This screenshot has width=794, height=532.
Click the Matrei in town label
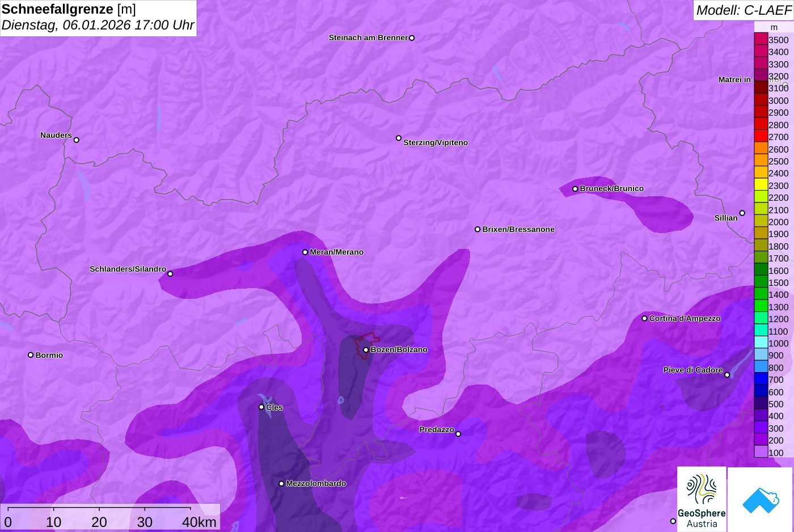coord(734,79)
